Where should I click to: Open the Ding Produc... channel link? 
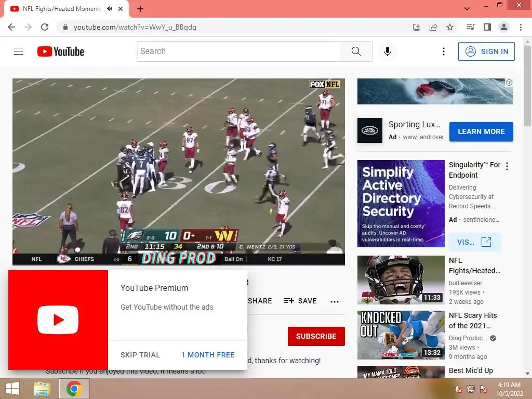(x=468, y=338)
